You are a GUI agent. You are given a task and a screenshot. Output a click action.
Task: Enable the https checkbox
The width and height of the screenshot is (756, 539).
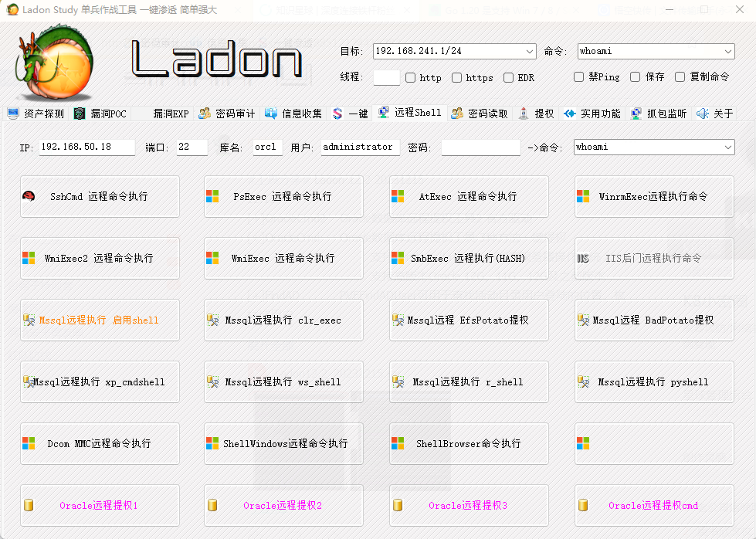coord(456,78)
